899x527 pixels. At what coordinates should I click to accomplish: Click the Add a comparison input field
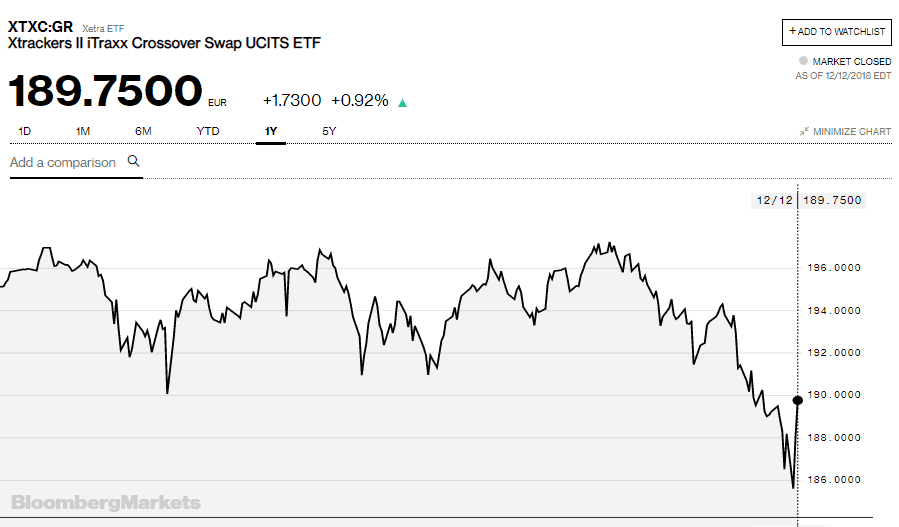63,162
